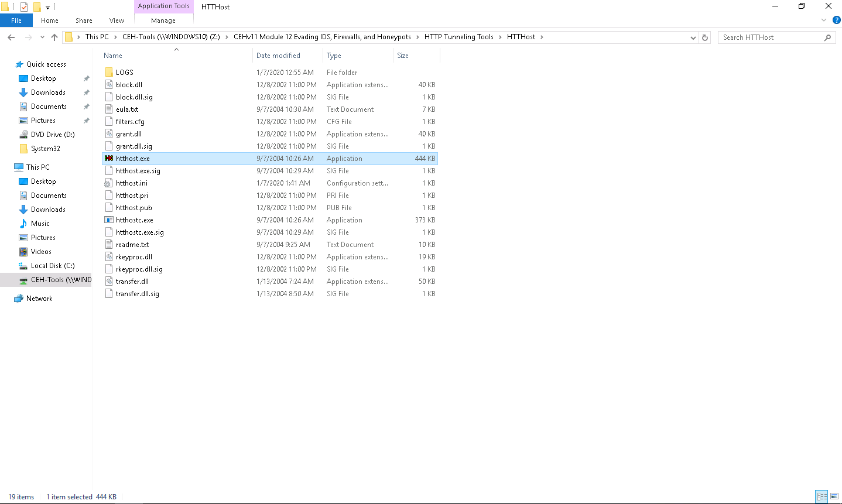Click the search magnifier icon
The image size is (842, 504).
(x=827, y=37)
